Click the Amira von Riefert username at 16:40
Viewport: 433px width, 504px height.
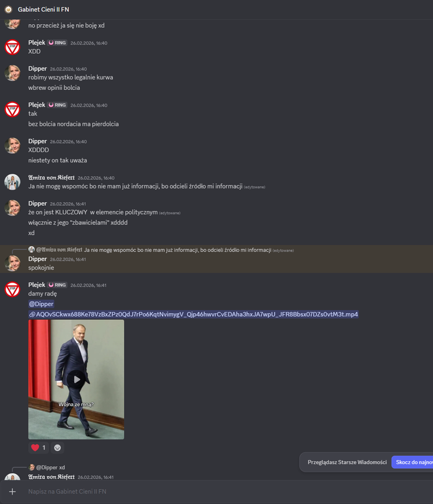51,177
